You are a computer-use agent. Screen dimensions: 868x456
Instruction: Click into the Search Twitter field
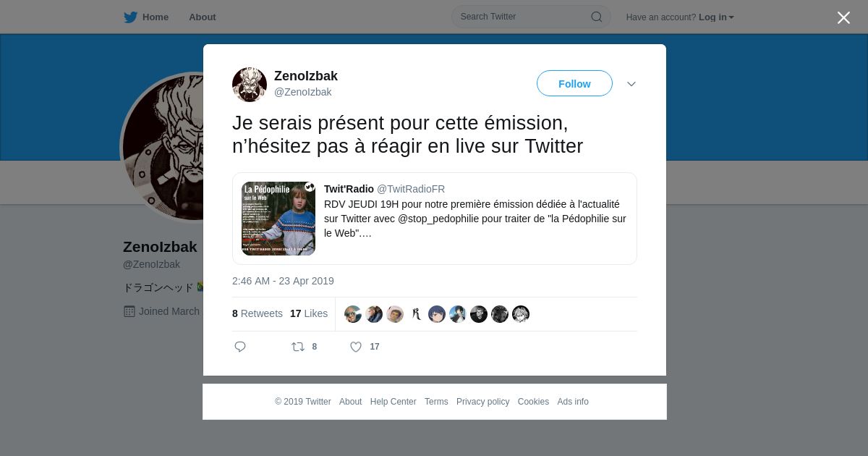pos(531,17)
